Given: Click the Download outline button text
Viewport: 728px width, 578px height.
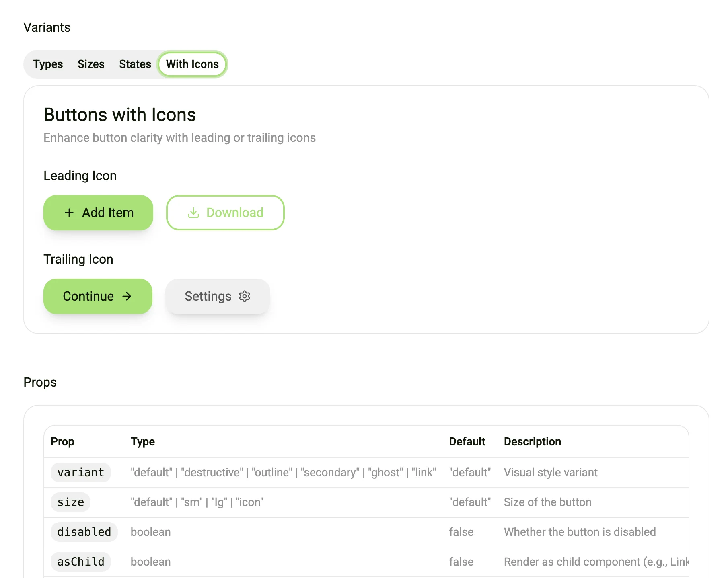Looking at the screenshot, I should [x=235, y=213].
